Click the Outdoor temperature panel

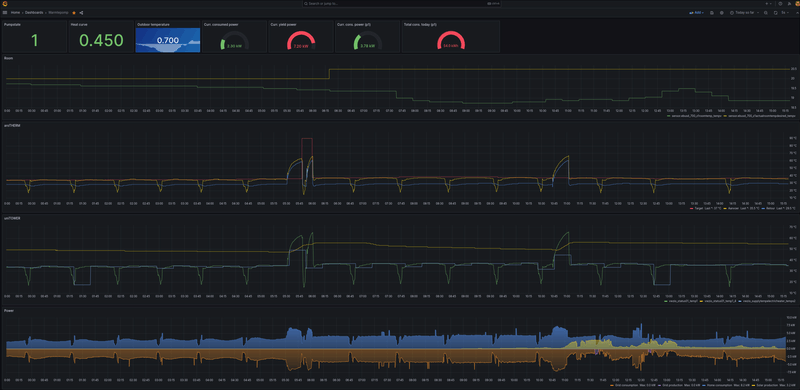167,37
